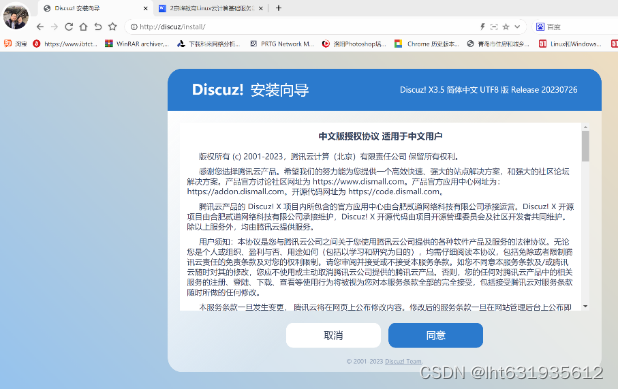618x389 pixels.
Task: Click the license scrollbar down arrow
Action: pos(585,306)
